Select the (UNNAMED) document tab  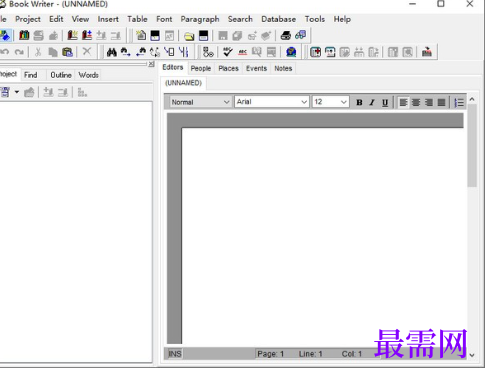click(183, 83)
